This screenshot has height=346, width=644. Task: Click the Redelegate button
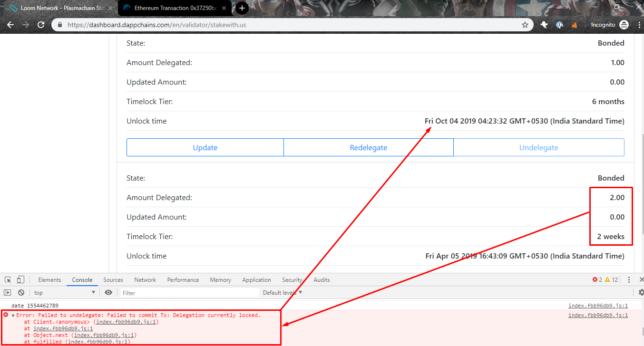click(x=368, y=147)
